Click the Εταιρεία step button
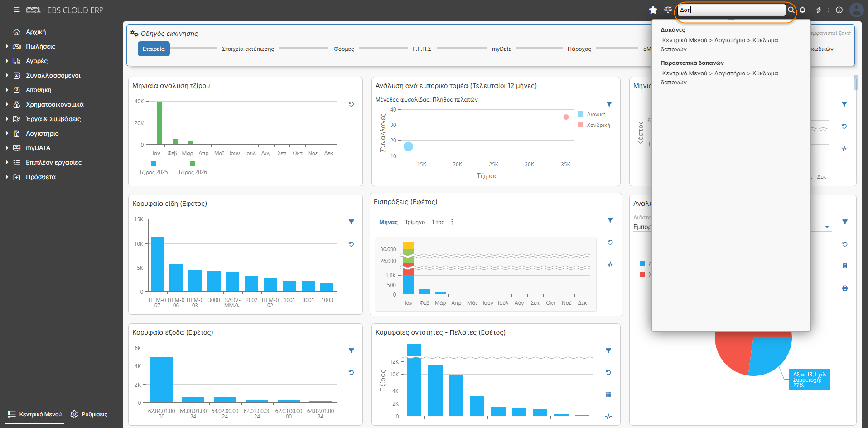 [x=154, y=49]
